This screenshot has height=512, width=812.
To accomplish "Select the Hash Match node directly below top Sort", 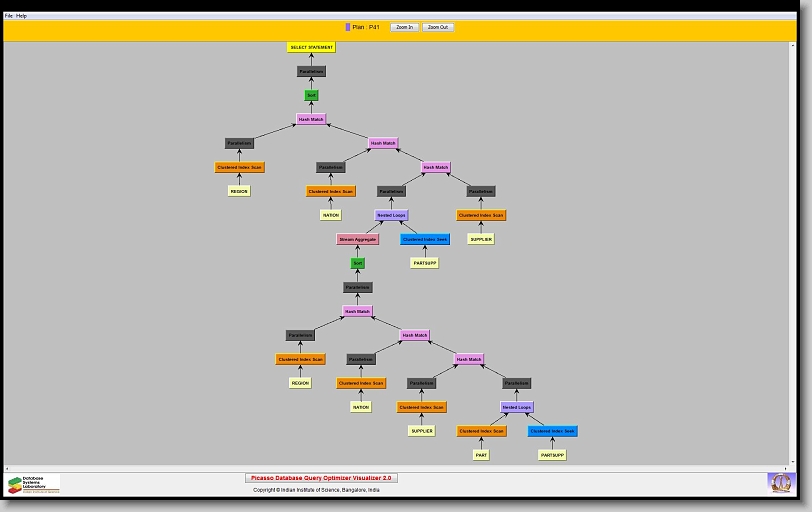I will (x=311, y=119).
